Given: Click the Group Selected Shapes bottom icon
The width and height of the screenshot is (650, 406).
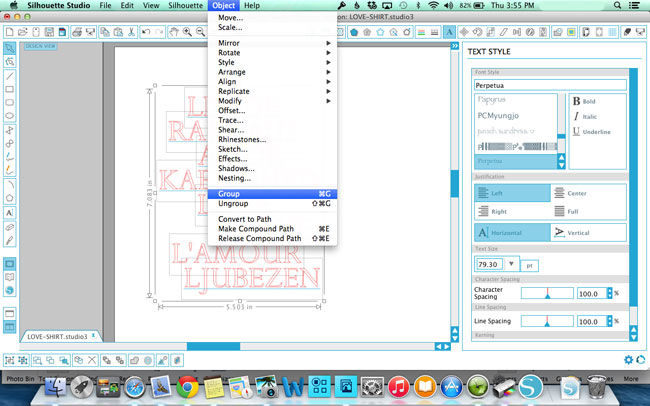Looking at the screenshot, I should (10, 360).
